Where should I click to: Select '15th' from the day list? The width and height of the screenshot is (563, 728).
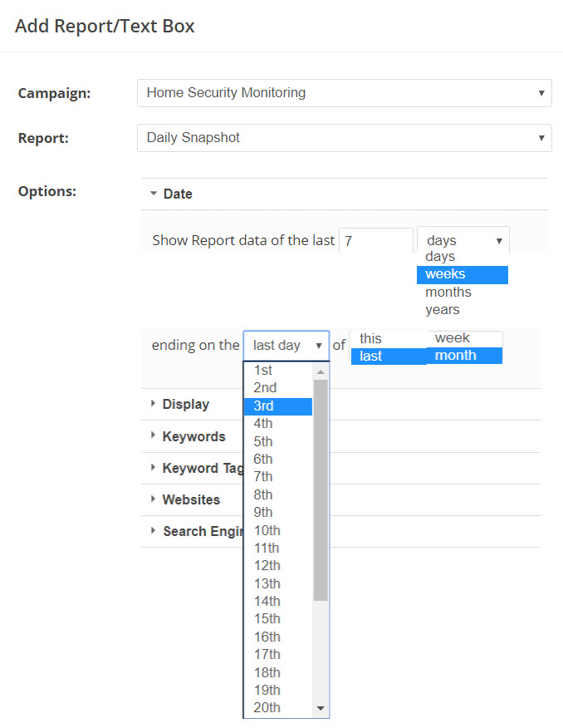[x=277, y=618]
